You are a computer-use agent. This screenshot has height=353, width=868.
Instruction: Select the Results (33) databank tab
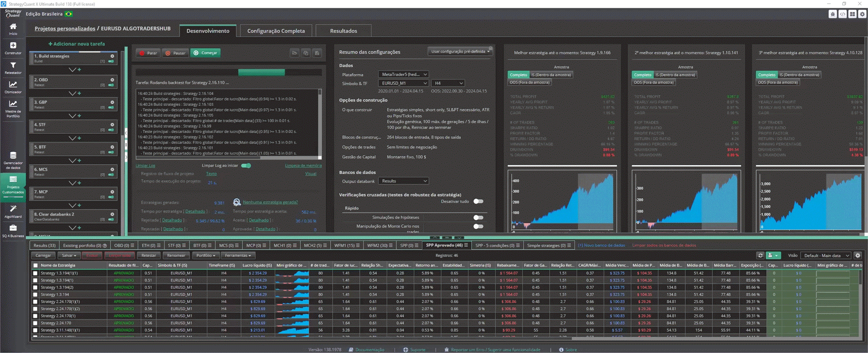(x=44, y=245)
